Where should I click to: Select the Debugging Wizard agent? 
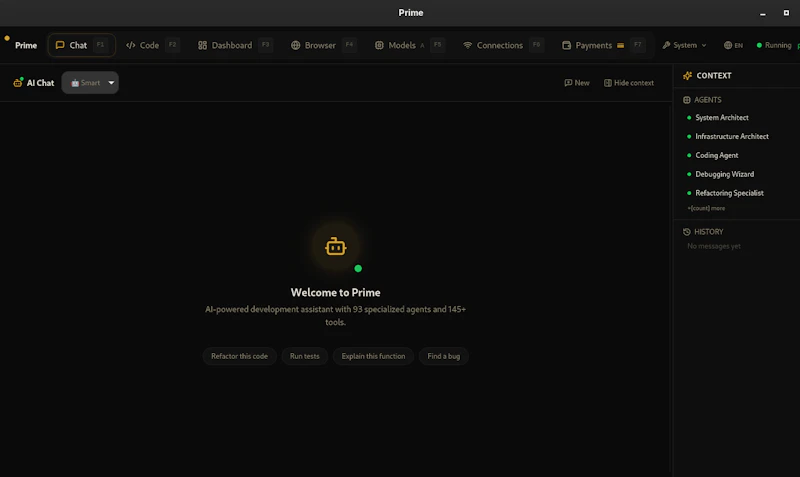click(x=724, y=174)
